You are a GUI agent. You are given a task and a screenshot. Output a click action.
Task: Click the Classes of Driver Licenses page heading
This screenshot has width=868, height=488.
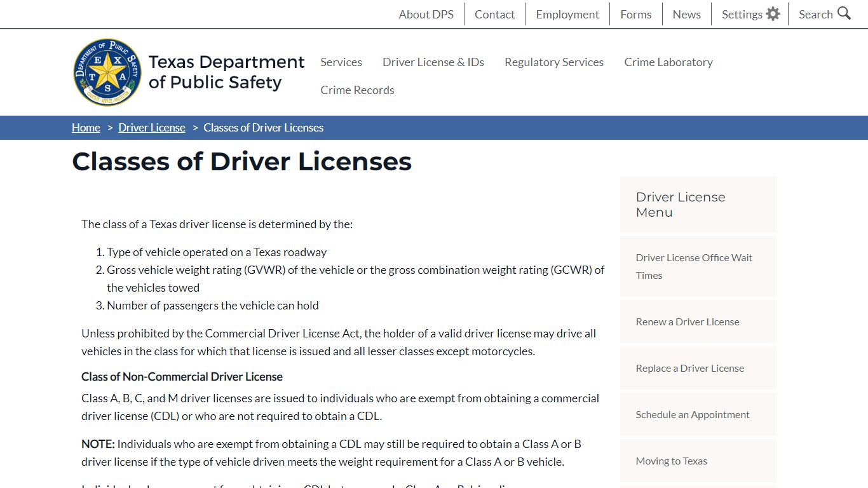242,161
